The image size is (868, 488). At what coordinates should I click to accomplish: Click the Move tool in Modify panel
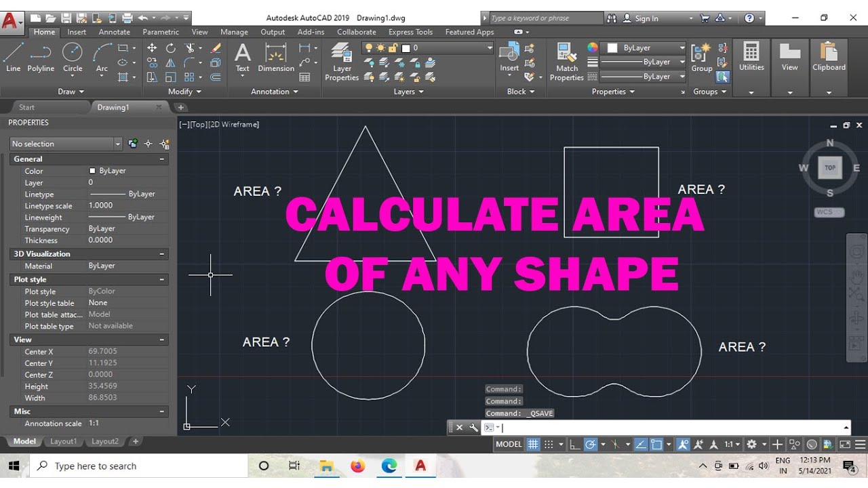click(152, 48)
